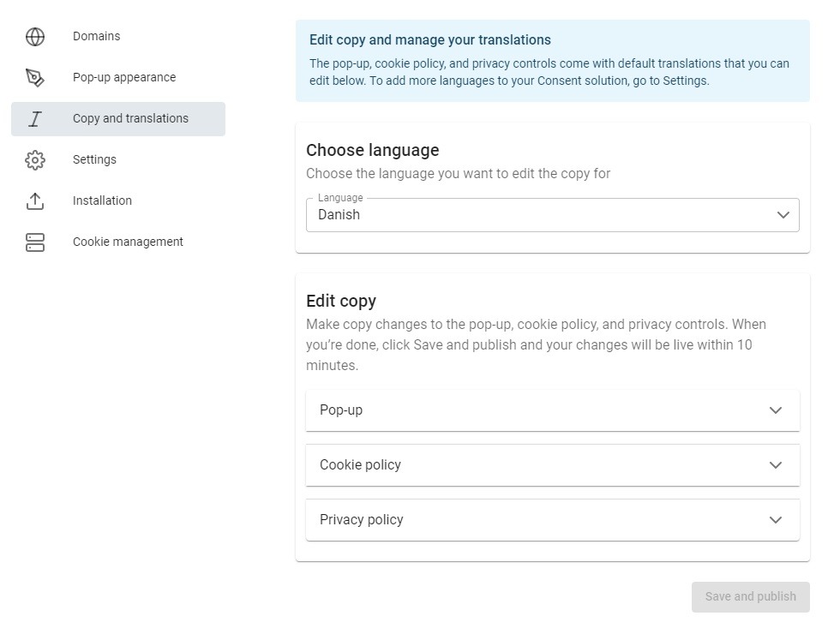
Task: Expand the Privacy policy section title
Action: 361,520
